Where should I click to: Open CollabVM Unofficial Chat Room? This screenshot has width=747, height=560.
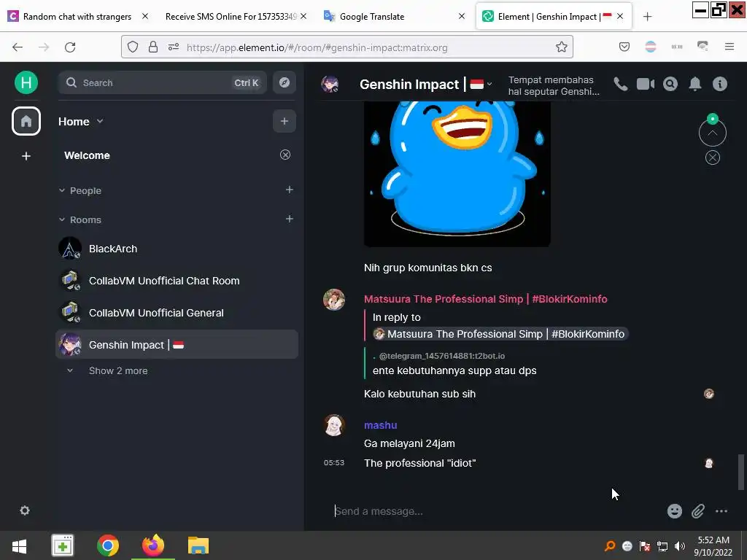coord(177,281)
